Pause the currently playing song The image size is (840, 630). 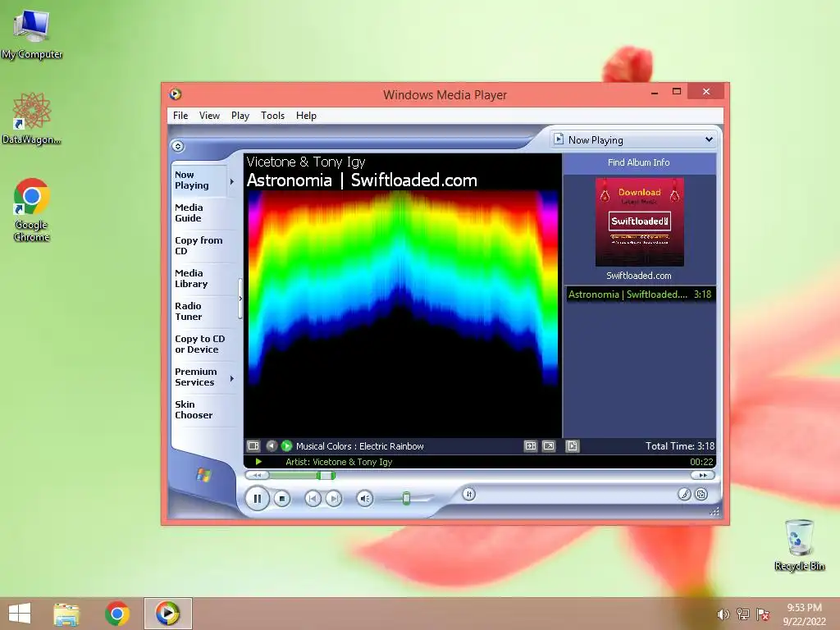[x=257, y=499]
